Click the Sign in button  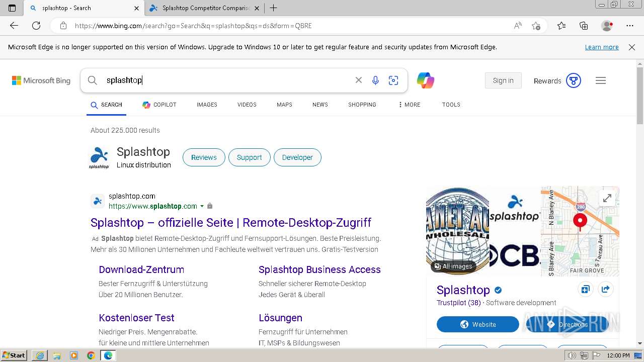point(503,80)
